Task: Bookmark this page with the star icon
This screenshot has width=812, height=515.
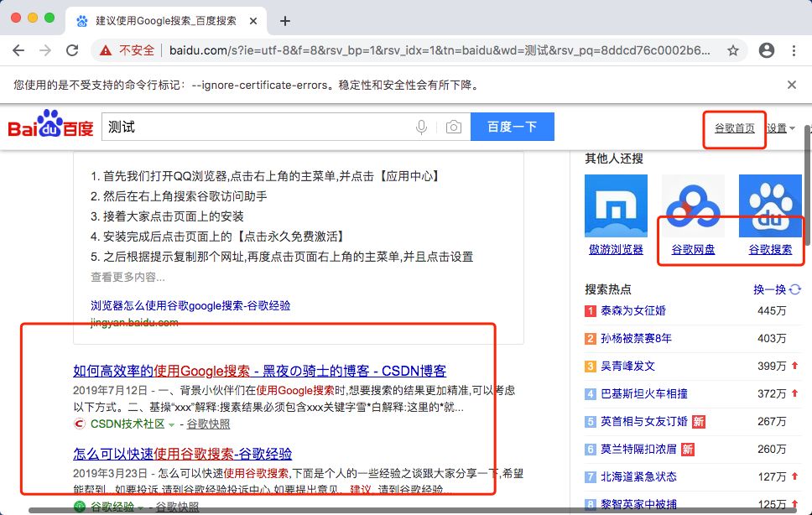Action: click(x=733, y=50)
